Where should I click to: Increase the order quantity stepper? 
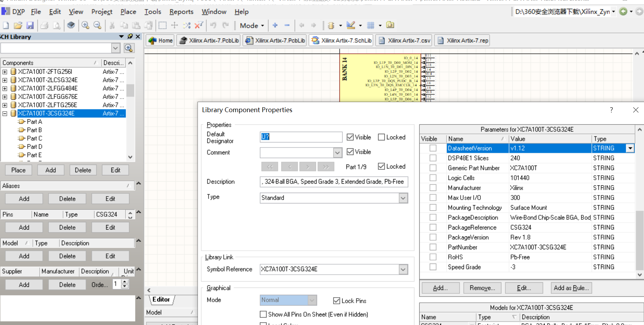[125, 282]
